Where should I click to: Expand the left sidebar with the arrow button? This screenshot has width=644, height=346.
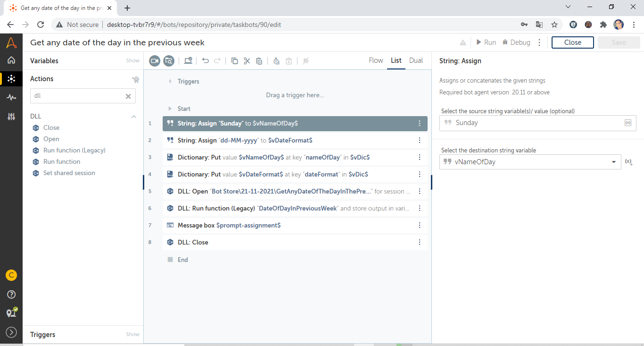[11, 332]
